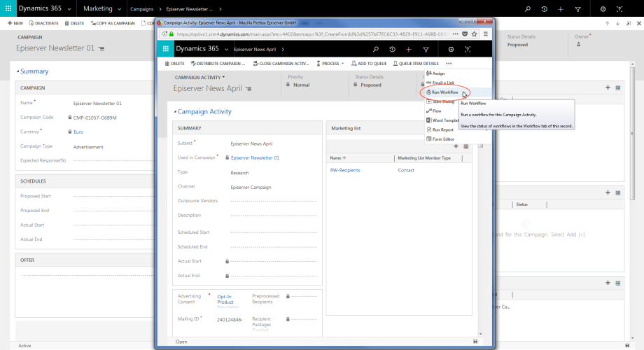Open Episerver Newsletter 01 title menu icon
Image resolution: width=644 pixels, height=350 pixels.
point(101,48)
